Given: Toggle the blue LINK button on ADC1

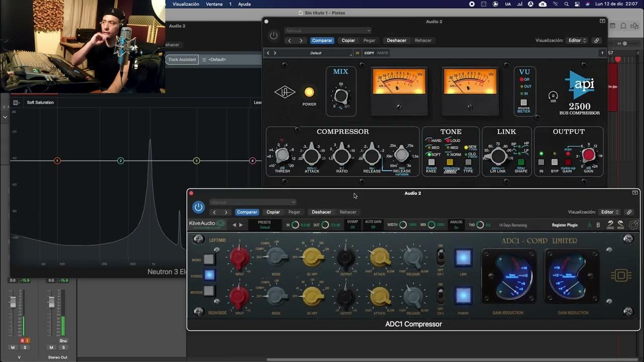Looking at the screenshot, I should pos(463,257).
